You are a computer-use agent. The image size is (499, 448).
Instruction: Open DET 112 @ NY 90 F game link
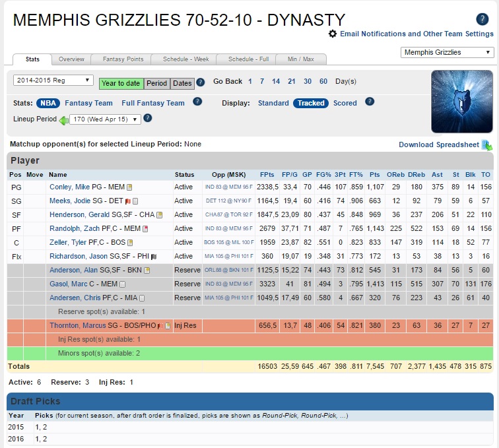(229, 201)
